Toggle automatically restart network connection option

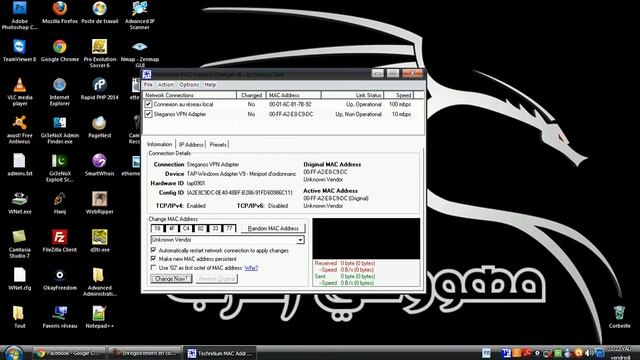(x=153, y=250)
